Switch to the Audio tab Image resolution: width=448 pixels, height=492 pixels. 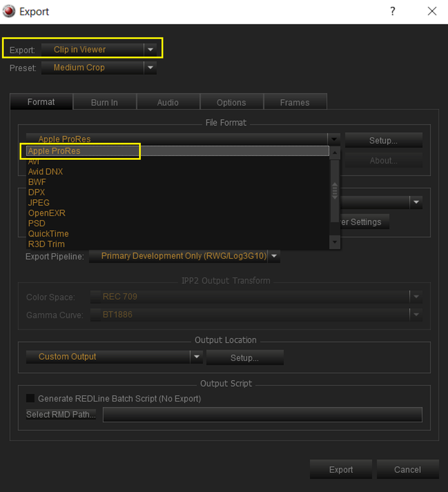(x=168, y=103)
